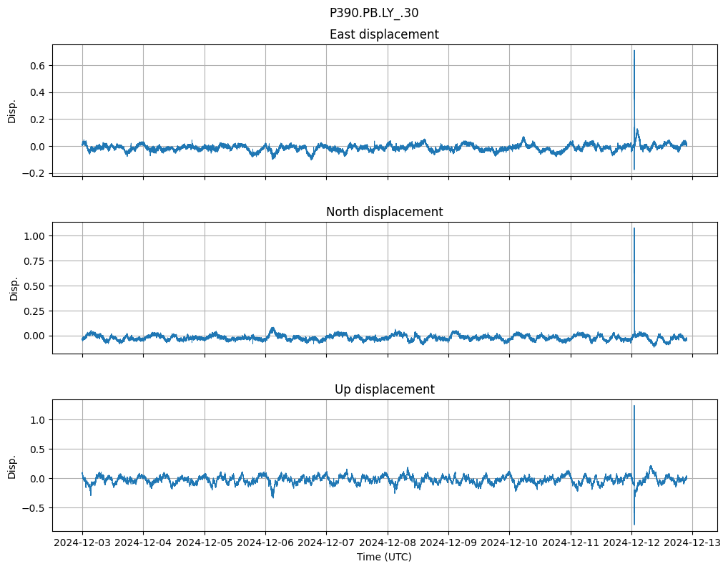Click the 2024-12-03 date tick label
The height and width of the screenshot is (569, 728).
(82, 543)
